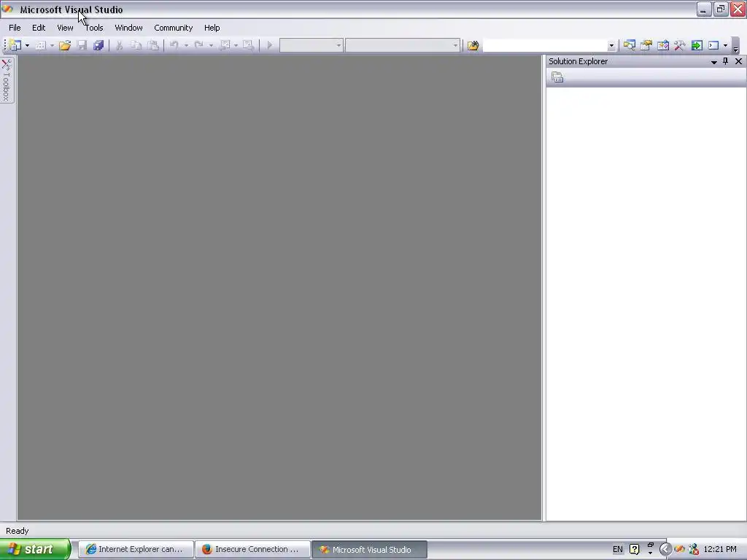Click the Paste clipboard icon
The height and width of the screenshot is (560, 747).
point(153,45)
